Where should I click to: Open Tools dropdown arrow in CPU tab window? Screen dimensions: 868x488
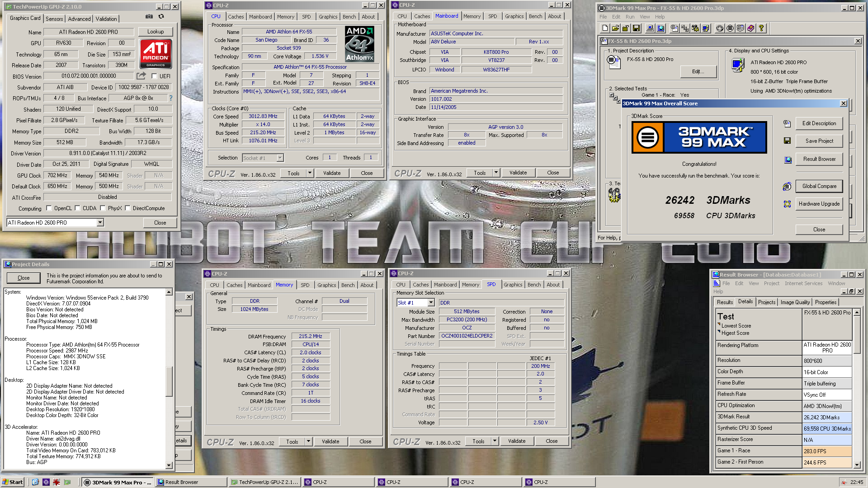tap(310, 173)
